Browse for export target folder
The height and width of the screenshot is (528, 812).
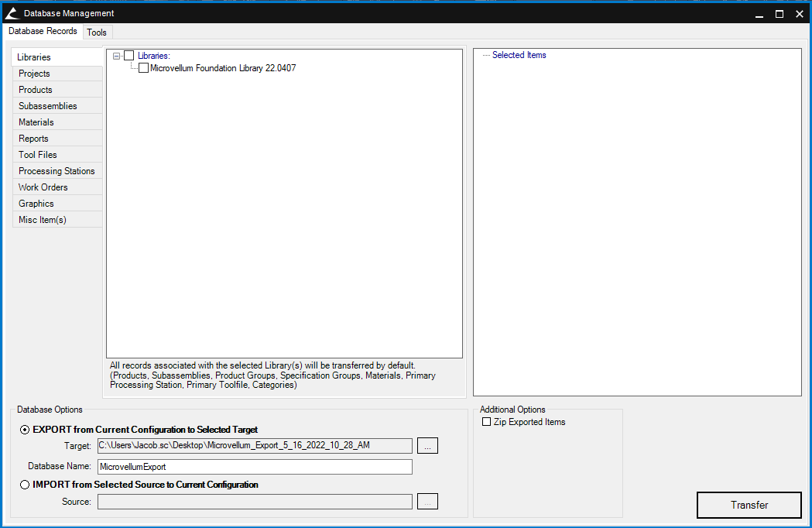click(427, 445)
